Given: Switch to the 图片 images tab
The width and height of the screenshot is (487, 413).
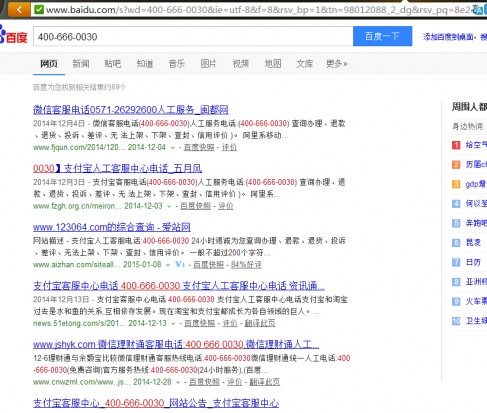Looking at the screenshot, I should click(x=209, y=63).
